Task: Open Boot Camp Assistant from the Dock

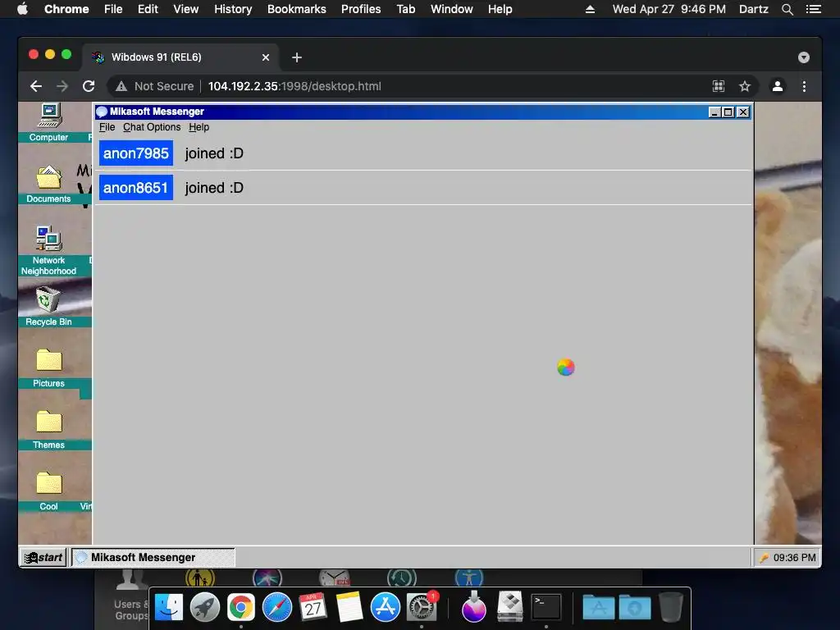Action: tap(509, 608)
